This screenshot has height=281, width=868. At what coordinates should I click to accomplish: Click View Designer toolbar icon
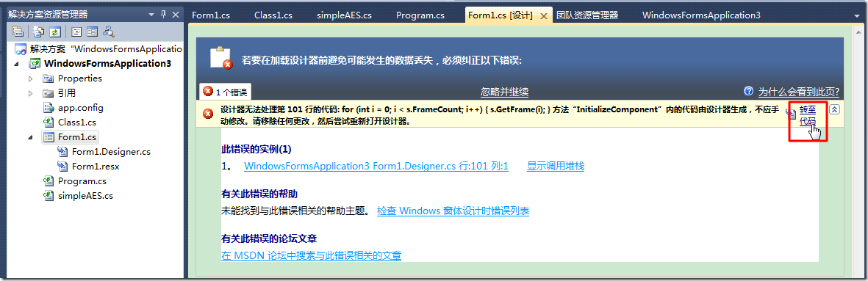pos(92,32)
